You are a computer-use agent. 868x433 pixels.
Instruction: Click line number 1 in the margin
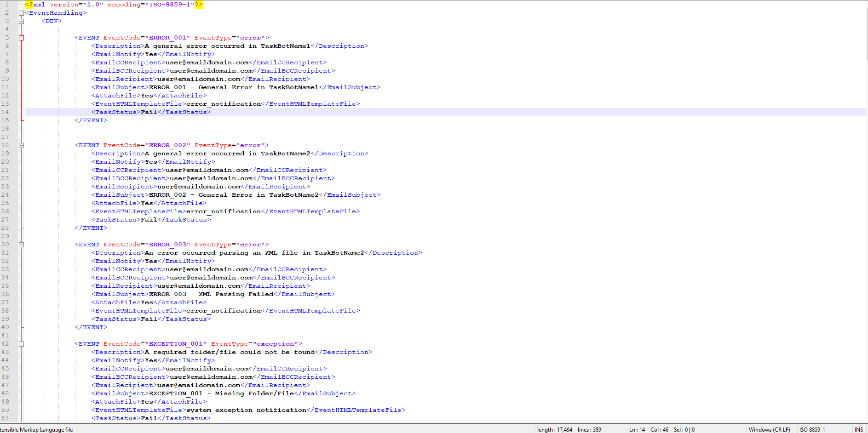7,5
